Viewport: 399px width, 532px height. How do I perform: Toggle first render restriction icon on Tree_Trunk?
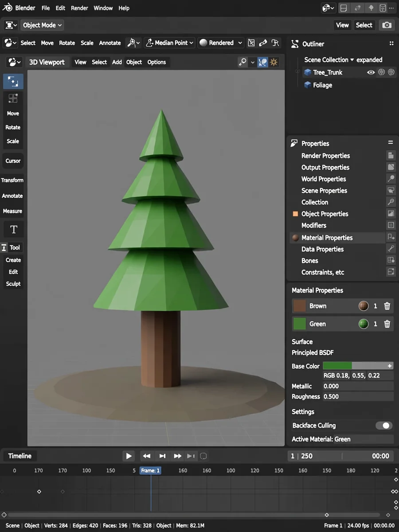click(381, 72)
